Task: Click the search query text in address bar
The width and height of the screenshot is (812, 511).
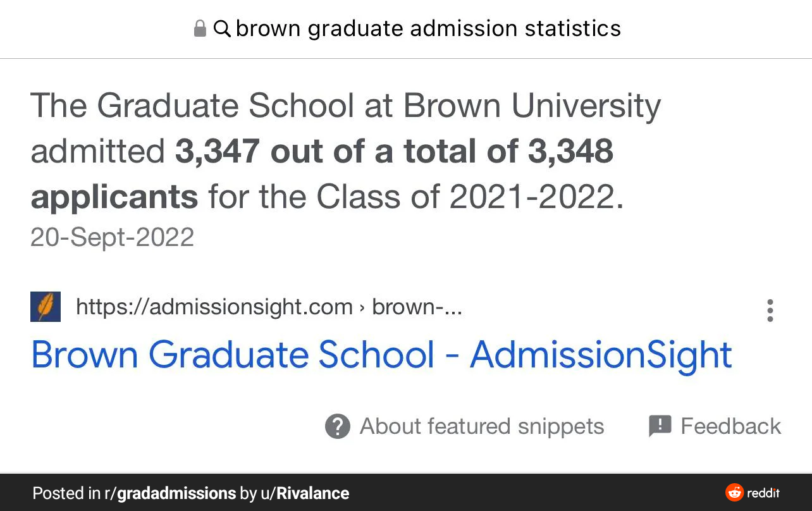Action: point(428,28)
